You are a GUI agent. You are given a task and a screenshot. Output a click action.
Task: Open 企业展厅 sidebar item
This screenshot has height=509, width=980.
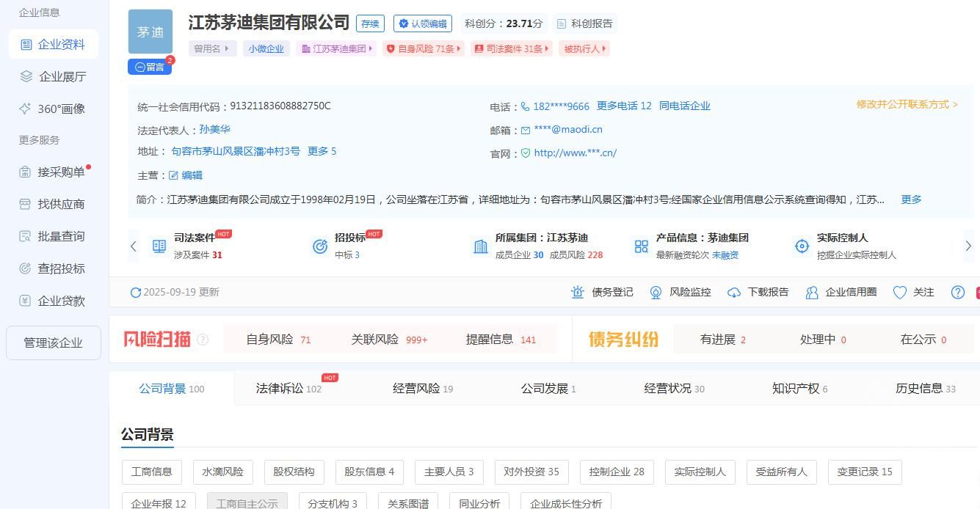(x=54, y=76)
